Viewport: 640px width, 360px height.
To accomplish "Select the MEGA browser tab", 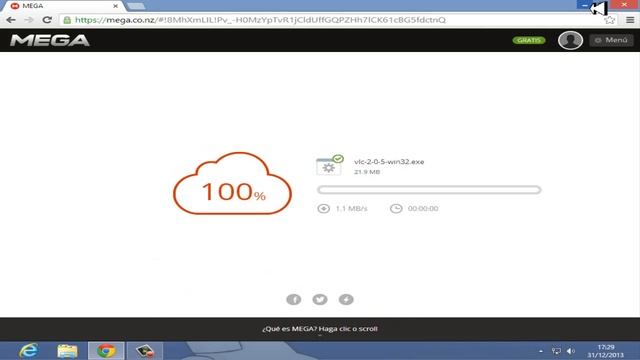I will pyautogui.click(x=63, y=6).
